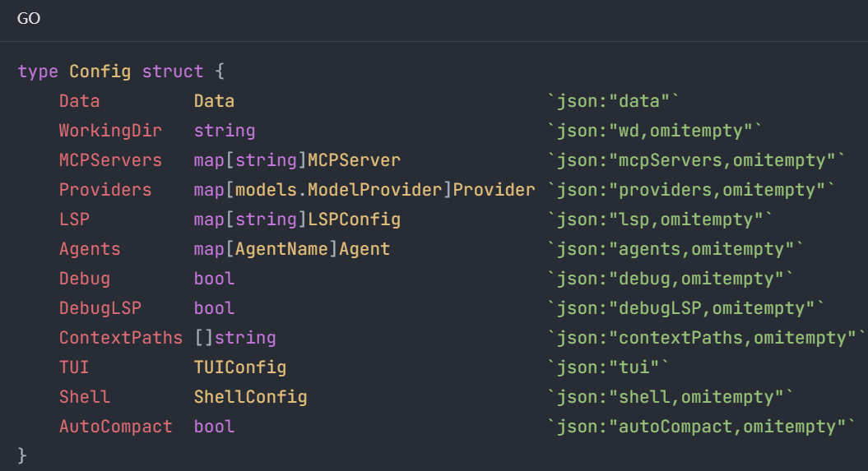Viewport: 868px width, 471px height.
Task: Click the Providers field name
Action: pyautogui.click(x=105, y=190)
